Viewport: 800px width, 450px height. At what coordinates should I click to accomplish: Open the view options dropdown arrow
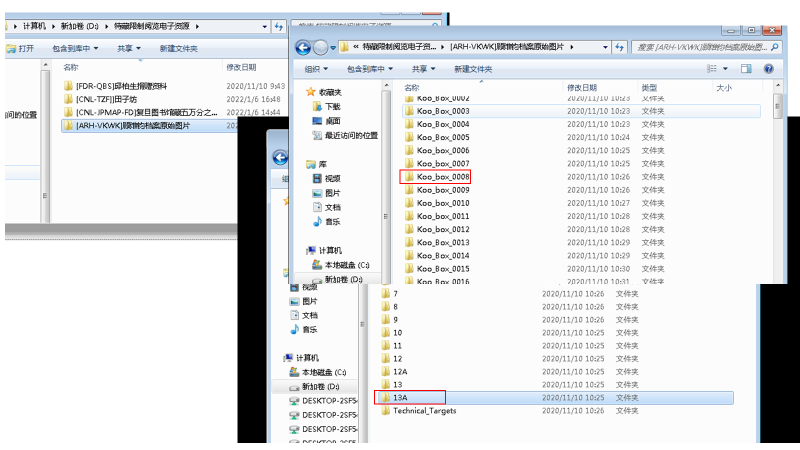tap(725, 68)
